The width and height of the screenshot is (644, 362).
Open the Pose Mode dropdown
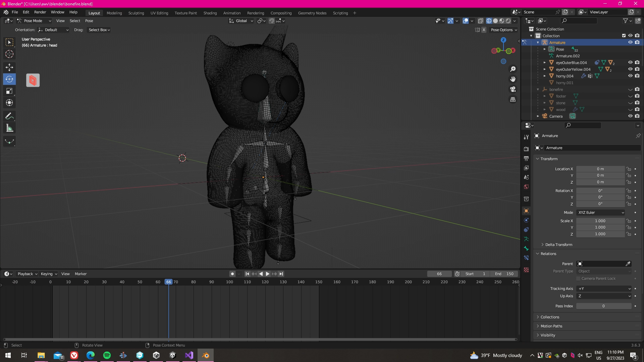(34, 21)
